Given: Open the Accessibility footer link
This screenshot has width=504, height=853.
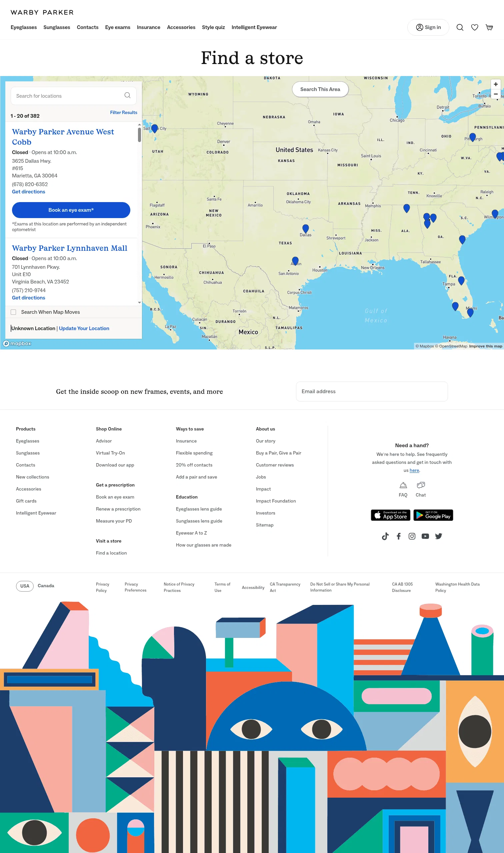Looking at the screenshot, I should click(x=253, y=588).
